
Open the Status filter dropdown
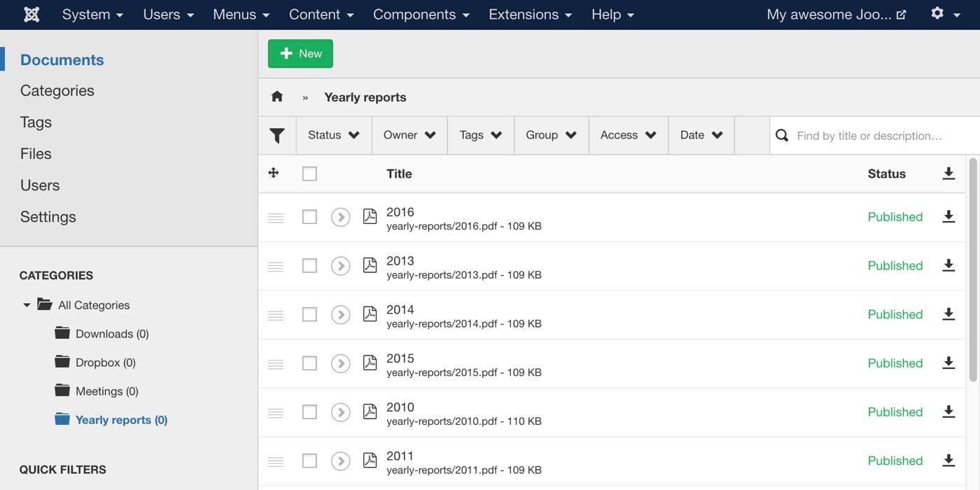[x=334, y=135]
